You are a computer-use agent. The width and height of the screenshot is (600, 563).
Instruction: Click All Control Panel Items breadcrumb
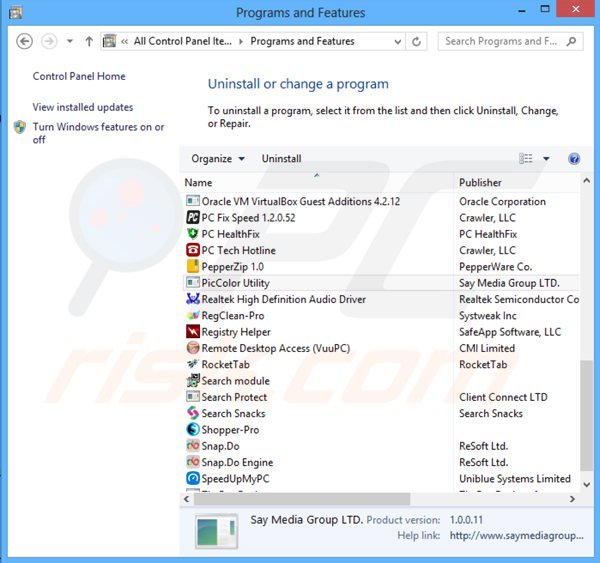[183, 41]
